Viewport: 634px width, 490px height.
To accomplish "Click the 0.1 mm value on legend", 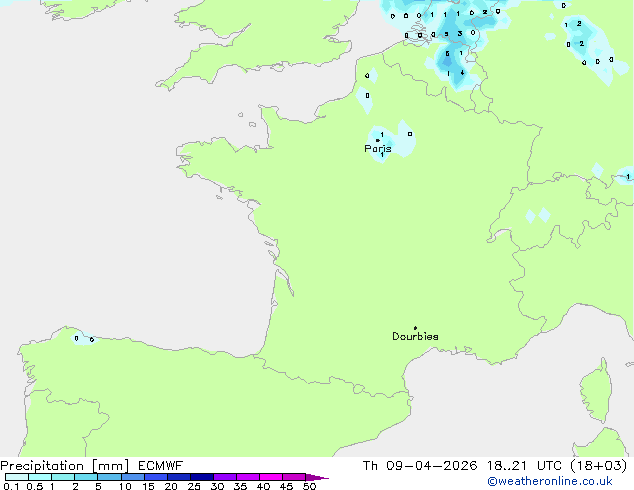I will coord(10,487).
